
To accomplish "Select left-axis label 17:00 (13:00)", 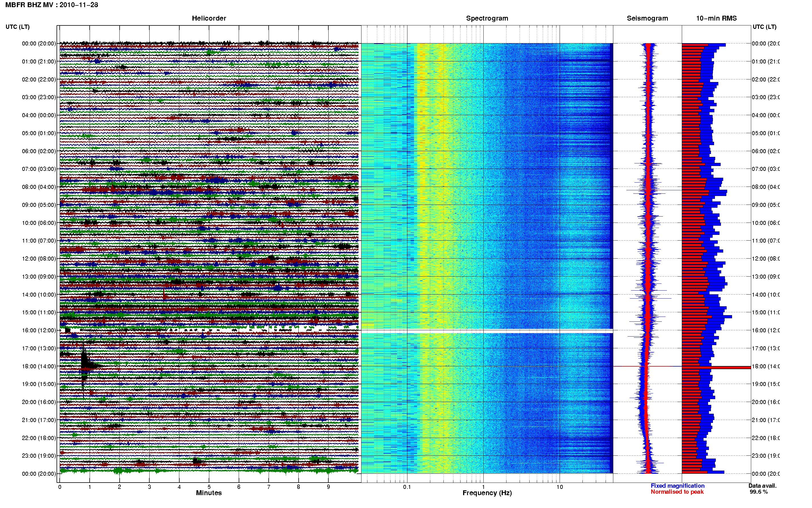I will coord(39,348).
